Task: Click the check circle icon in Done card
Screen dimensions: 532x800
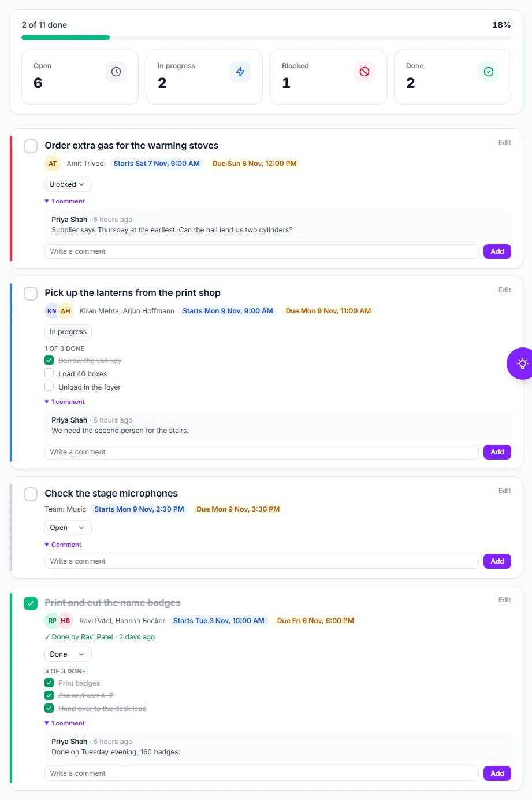Action: (x=489, y=72)
